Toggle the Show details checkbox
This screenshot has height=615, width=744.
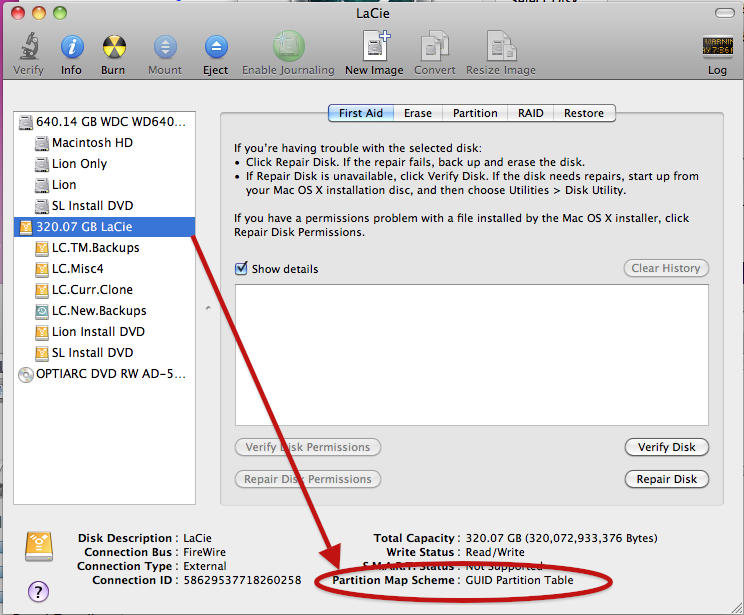click(241, 269)
